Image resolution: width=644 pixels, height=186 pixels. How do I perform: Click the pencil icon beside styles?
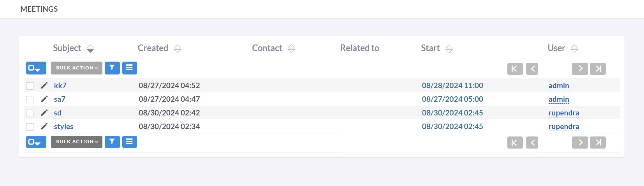44,126
